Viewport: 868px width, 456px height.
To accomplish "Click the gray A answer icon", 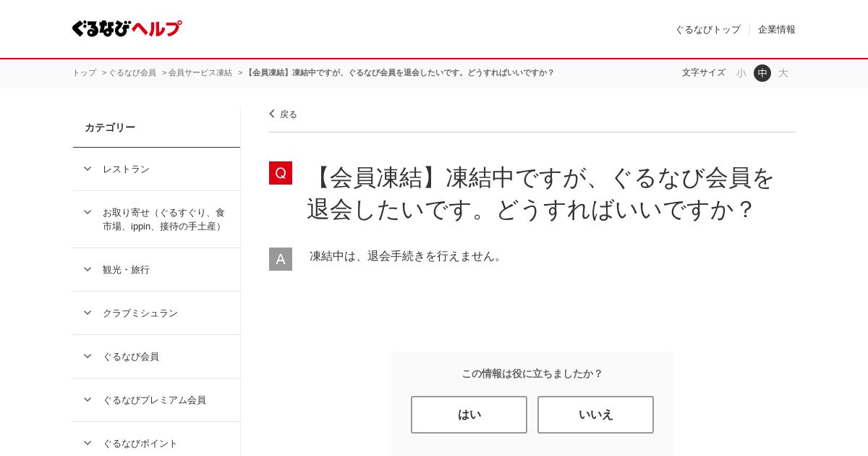I will pyautogui.click(x=281, y=259).
